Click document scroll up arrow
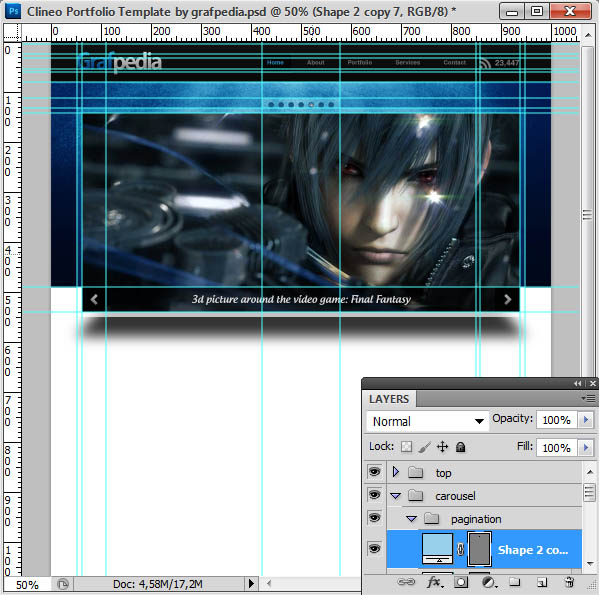599x595 pixels. point(588,35)
